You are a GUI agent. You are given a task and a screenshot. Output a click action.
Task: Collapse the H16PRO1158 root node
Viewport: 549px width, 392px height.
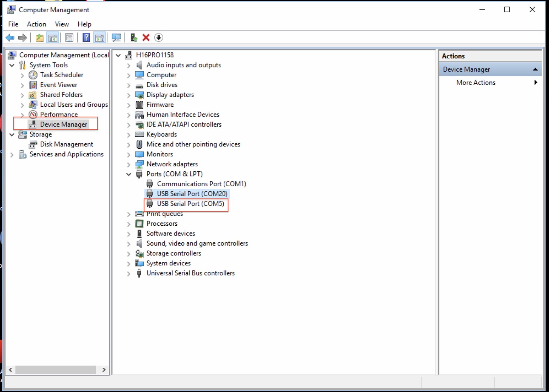118,55
